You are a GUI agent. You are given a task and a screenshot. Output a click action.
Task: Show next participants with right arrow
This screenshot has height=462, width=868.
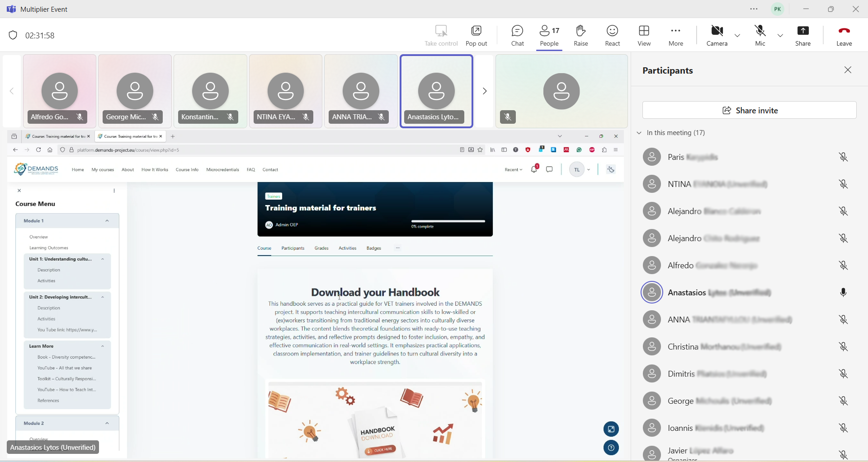485,92
